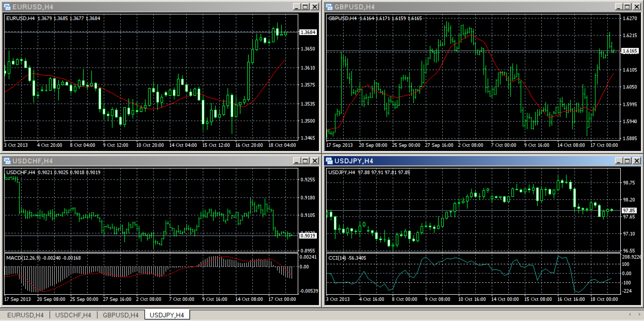Switch to the EURUSD,H4 tab

pos(25,315)
